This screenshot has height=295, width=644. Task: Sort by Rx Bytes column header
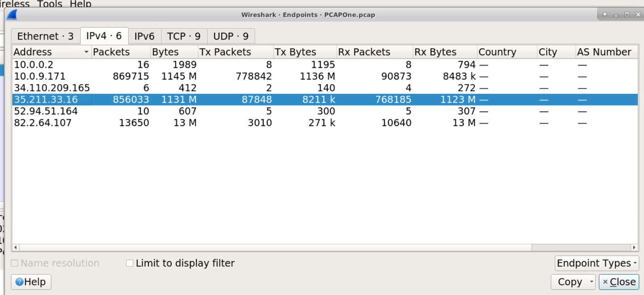(x=445, y=52)
